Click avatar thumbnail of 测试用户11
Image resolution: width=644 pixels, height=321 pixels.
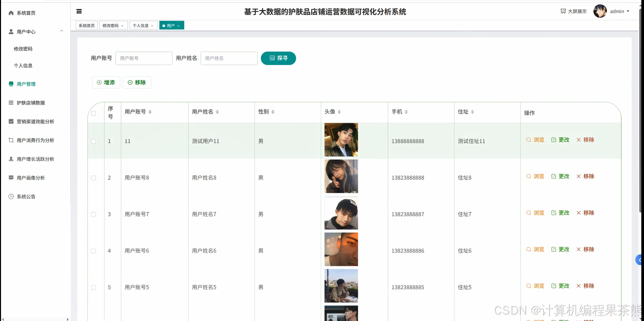point(341,140)
